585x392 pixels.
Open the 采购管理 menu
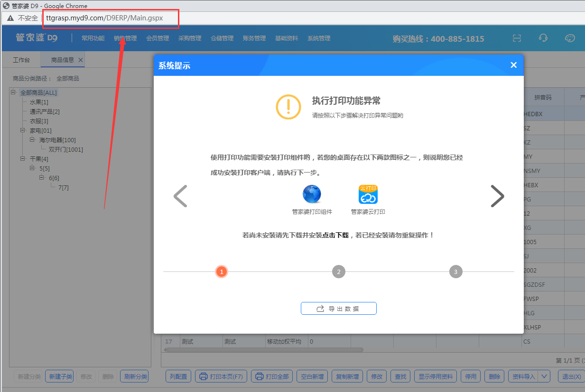190,38
